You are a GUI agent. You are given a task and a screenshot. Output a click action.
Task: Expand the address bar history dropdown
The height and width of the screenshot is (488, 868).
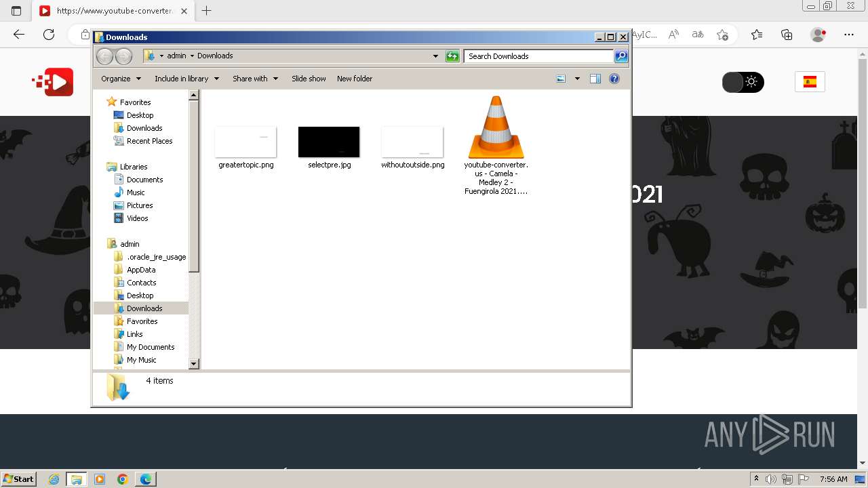click(435, 56)
